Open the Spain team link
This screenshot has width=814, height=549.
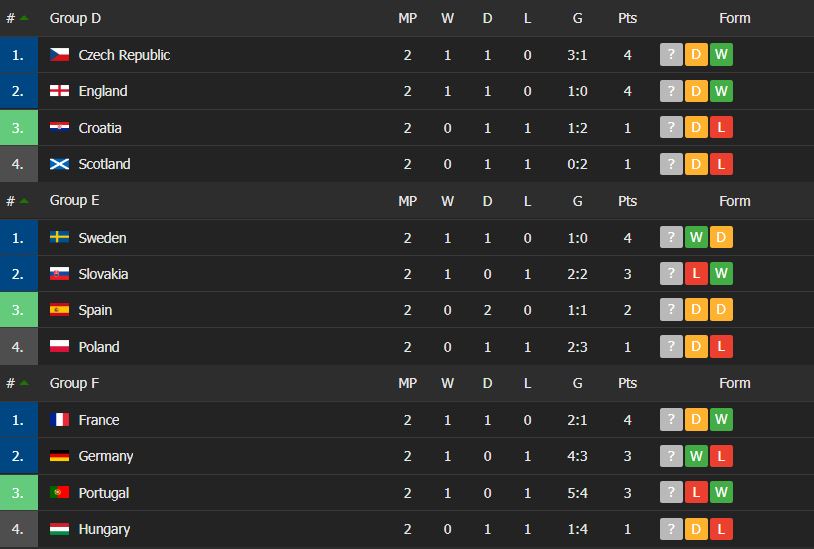(95, 310)
